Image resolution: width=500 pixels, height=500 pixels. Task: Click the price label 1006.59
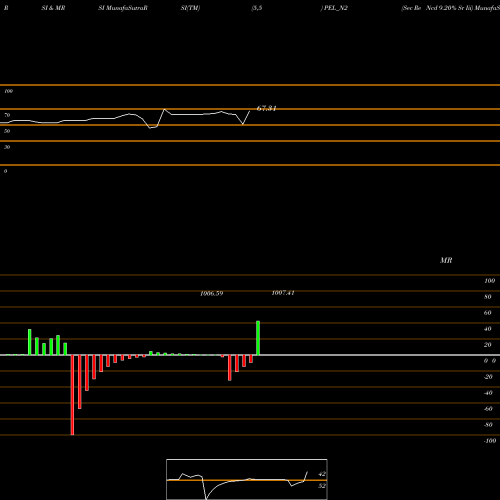tap(212, 293)
